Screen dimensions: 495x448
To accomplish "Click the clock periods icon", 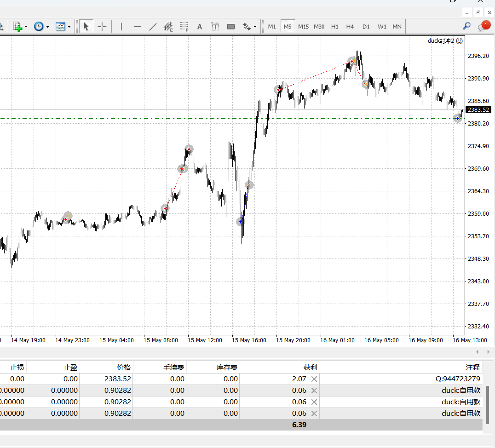I will pos(39,27).
